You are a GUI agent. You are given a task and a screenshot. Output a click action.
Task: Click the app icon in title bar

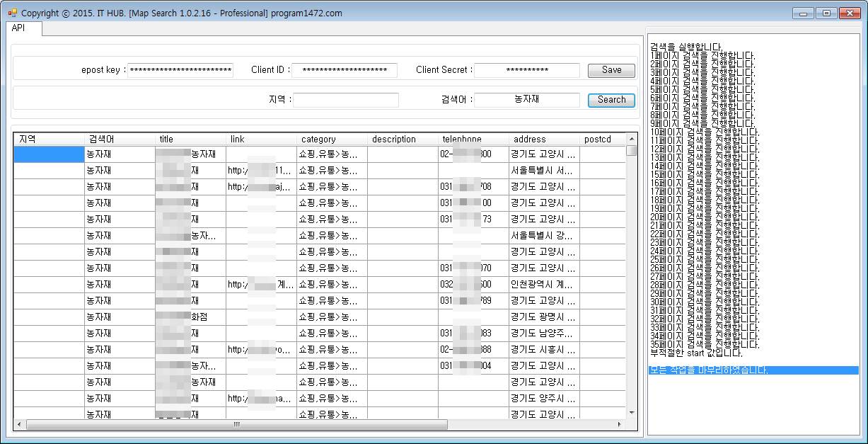(12, 13)
